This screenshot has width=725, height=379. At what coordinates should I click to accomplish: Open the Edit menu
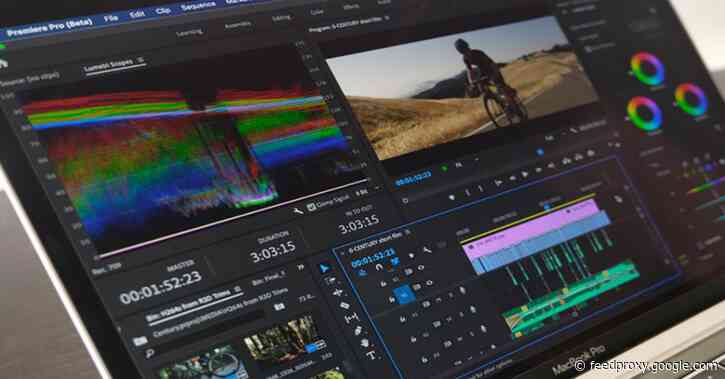pyautogui.click(x=137, y=14)
